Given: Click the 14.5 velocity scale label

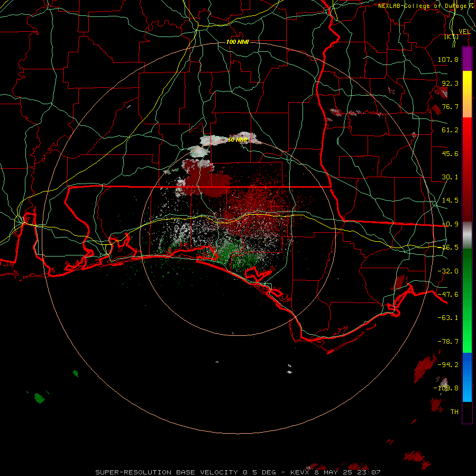Looking at the screenshot, I should [x=450, y=200].
